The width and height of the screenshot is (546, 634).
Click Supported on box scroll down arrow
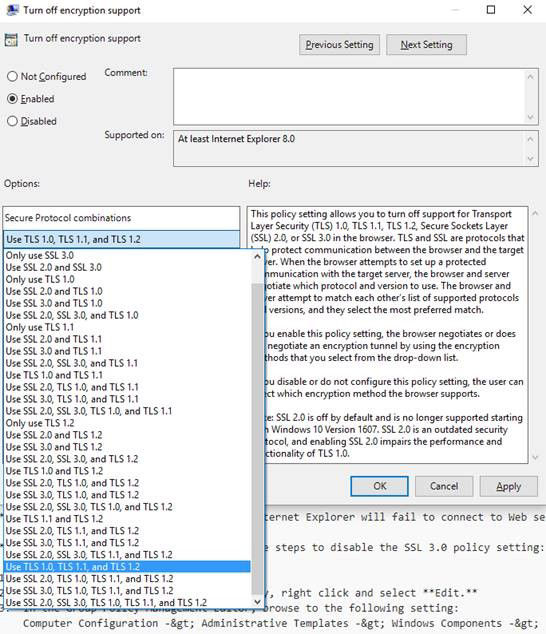coord(531,159)
